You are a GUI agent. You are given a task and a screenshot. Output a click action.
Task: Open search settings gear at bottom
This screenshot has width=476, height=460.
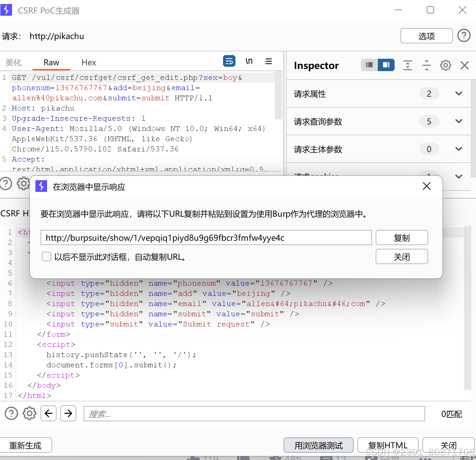pyautogui.click(x=30, y=413)
